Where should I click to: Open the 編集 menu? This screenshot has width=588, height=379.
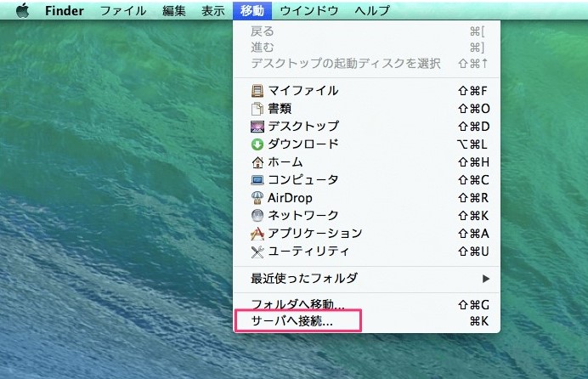pos(174,10)
